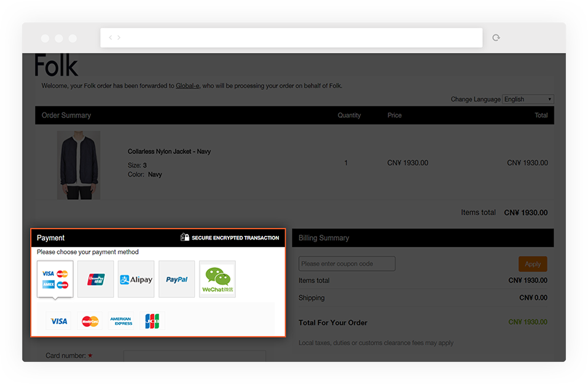Reload the page with refresh icon
The height and width of the screenshot is (384, 588).
pos(496,37)
